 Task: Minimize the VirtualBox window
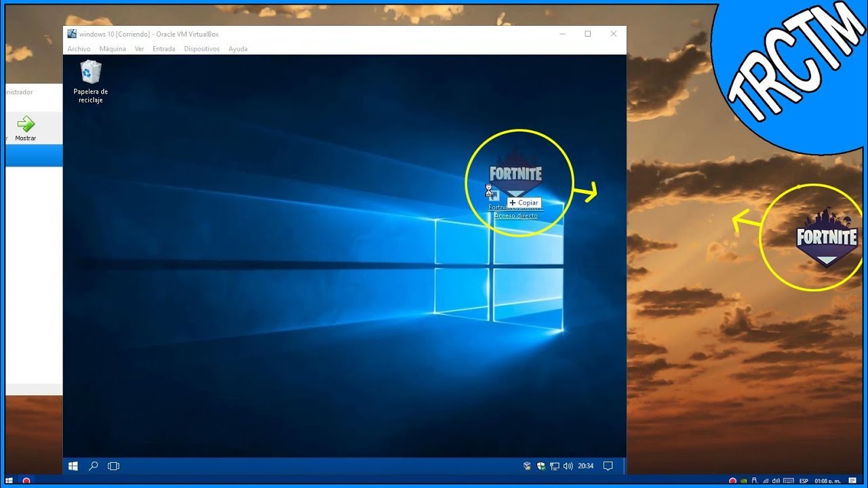pyautogui.click(x=562, y=34)
